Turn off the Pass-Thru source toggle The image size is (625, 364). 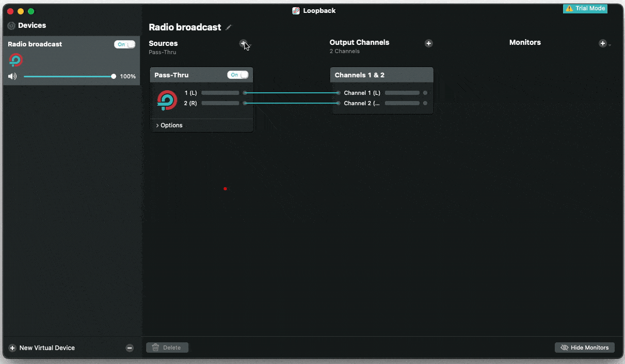click(238, 75)
